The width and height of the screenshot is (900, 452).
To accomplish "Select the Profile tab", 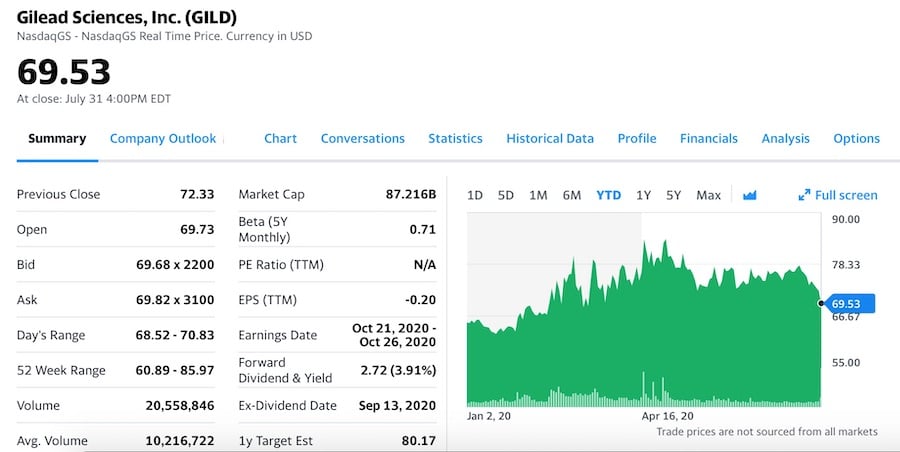I will pyautogui.click(x=636, y=138).
